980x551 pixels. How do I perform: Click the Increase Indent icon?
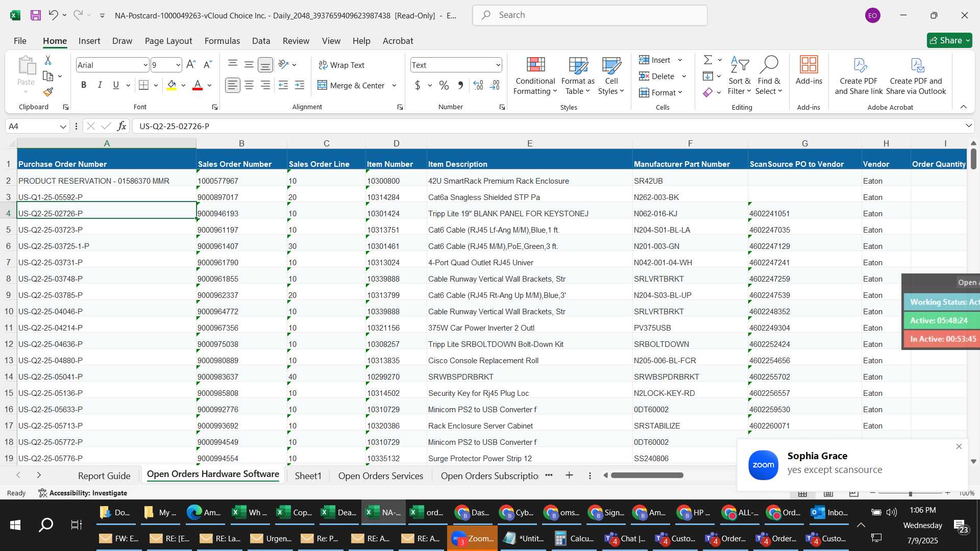tap(300, 85)
